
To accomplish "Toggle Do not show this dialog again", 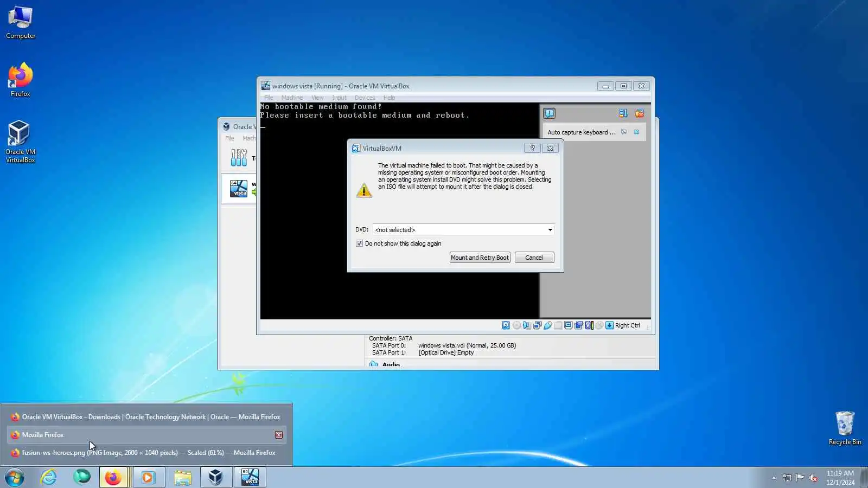I will 359,243.
